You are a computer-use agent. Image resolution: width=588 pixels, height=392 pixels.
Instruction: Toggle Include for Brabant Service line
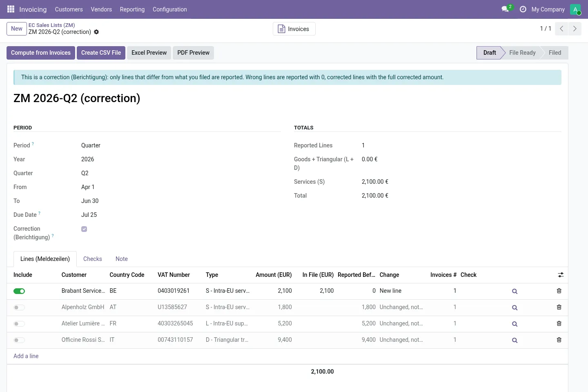click(19, 291)
